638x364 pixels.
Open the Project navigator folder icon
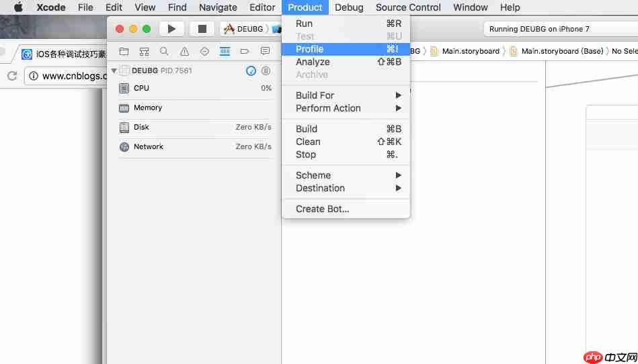(x=124, y=51)
